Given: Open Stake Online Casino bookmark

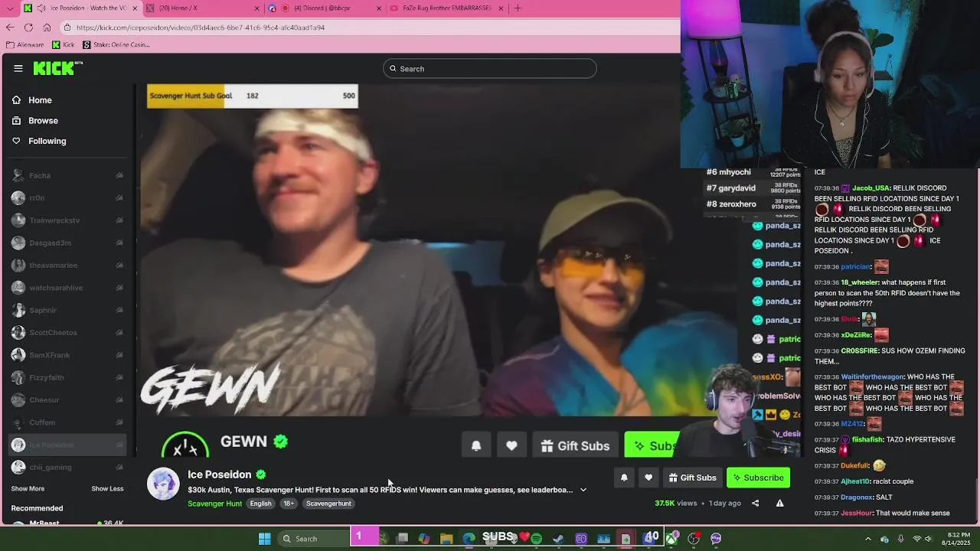Looking at the screenshot, I should 116,44.
